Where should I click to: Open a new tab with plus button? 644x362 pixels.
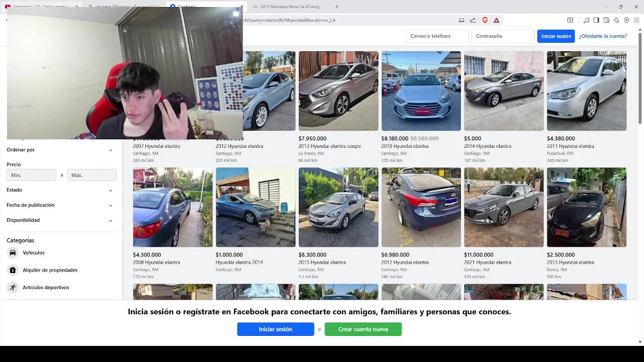point(337,7)
